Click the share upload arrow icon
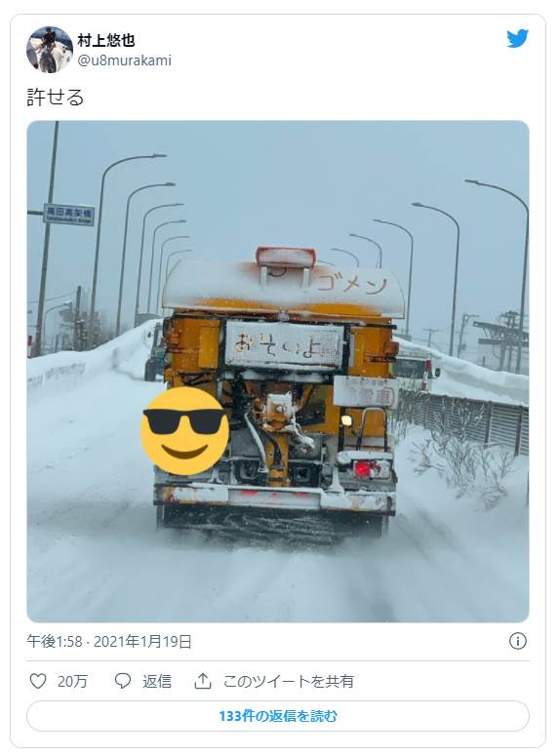This screenshot has width=558, height=756. click(x=203, y=681)
